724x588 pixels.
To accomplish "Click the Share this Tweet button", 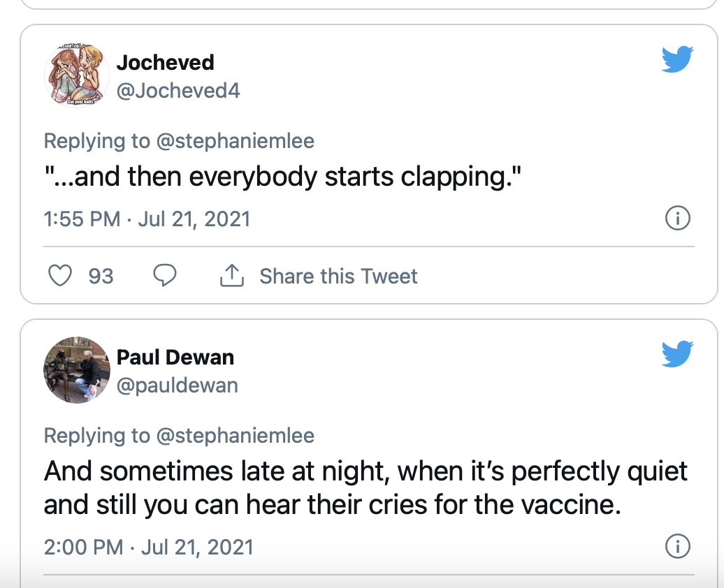I will (x=338, y=276).
